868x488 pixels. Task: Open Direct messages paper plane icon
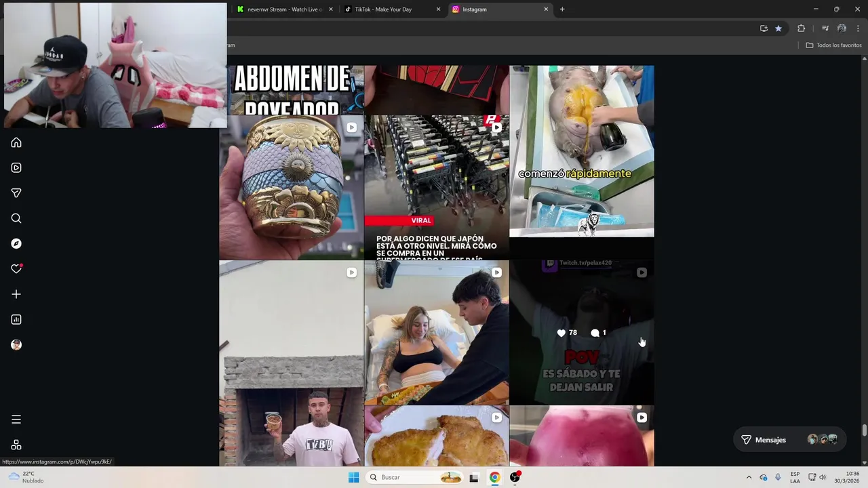click(16, 193)
